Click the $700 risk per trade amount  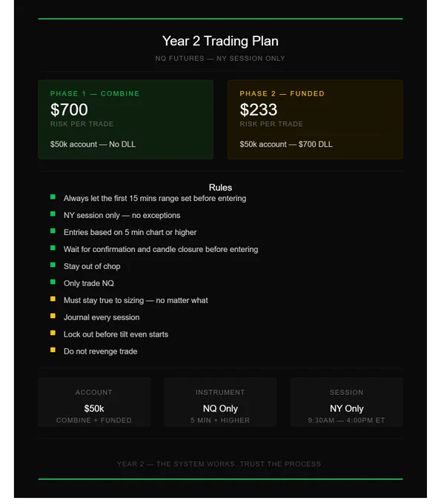coord(69,110)
